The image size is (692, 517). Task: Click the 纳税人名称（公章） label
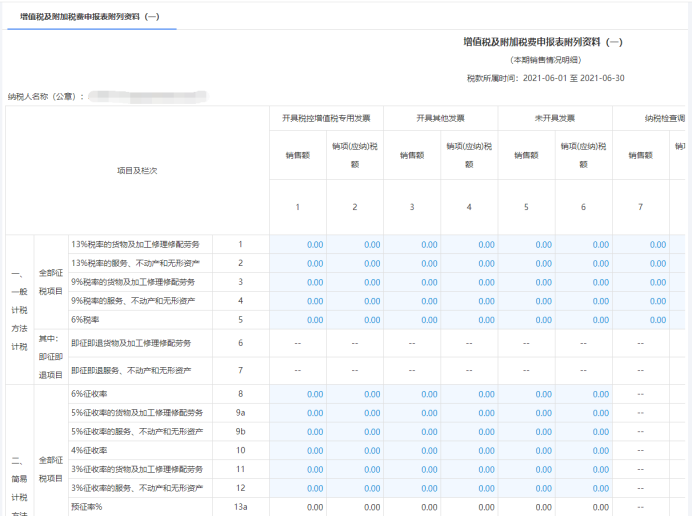(x=45, y=96)
